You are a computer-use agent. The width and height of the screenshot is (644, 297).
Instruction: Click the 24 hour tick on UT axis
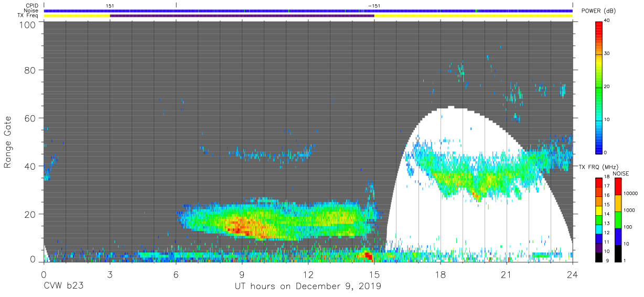pyautogui.click(x=573, y=274)
